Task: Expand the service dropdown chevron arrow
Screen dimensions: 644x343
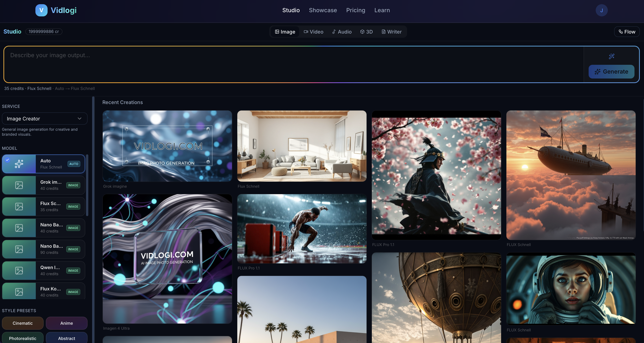Action: coord(80,119)
